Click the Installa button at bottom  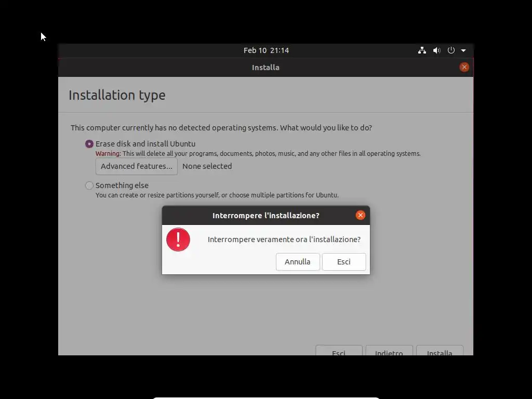click(440, 351)
